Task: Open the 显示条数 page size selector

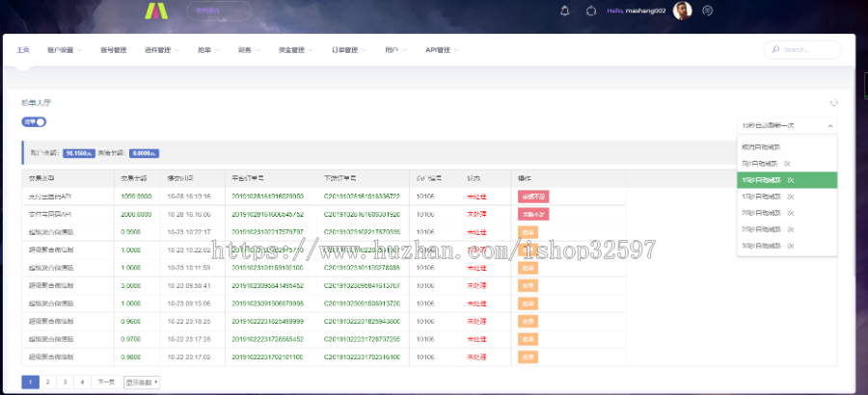Action: 142,382
